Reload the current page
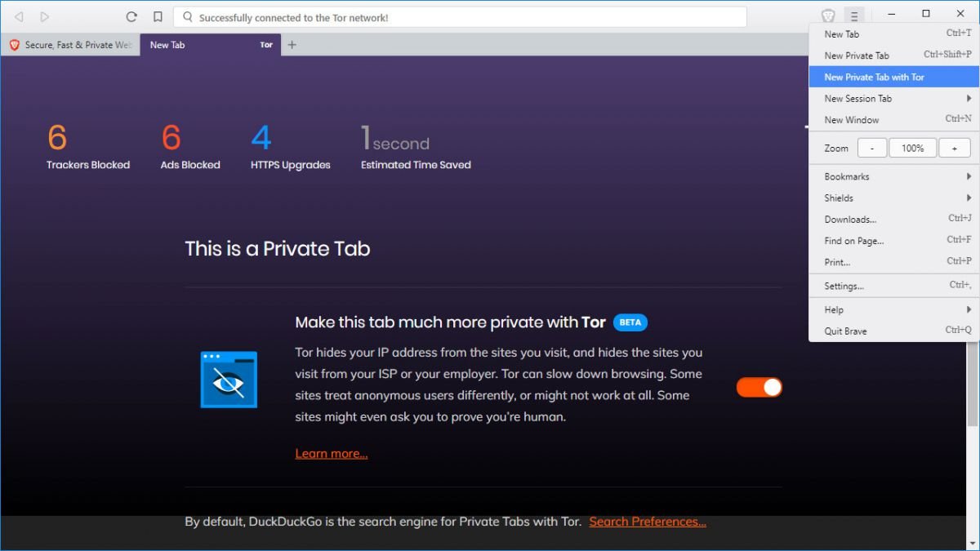The width and height of the screenshot is (980, 551). click(x=131, y=16)
